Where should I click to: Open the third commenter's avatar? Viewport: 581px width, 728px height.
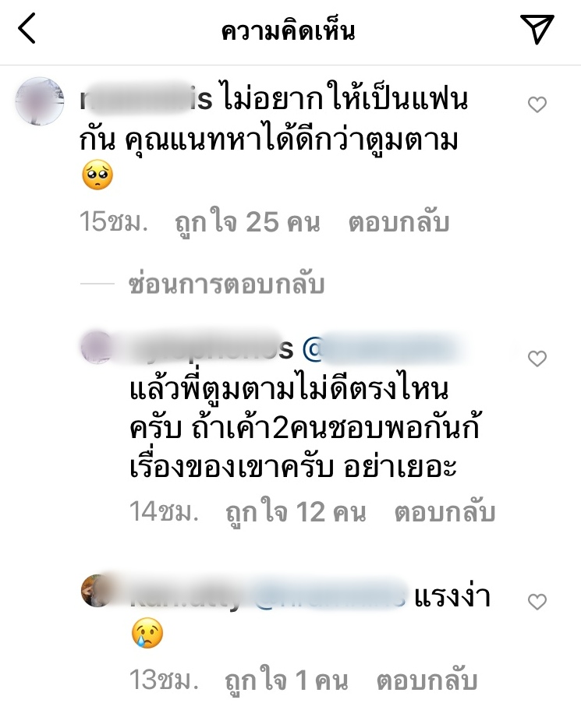coord(97,591)
